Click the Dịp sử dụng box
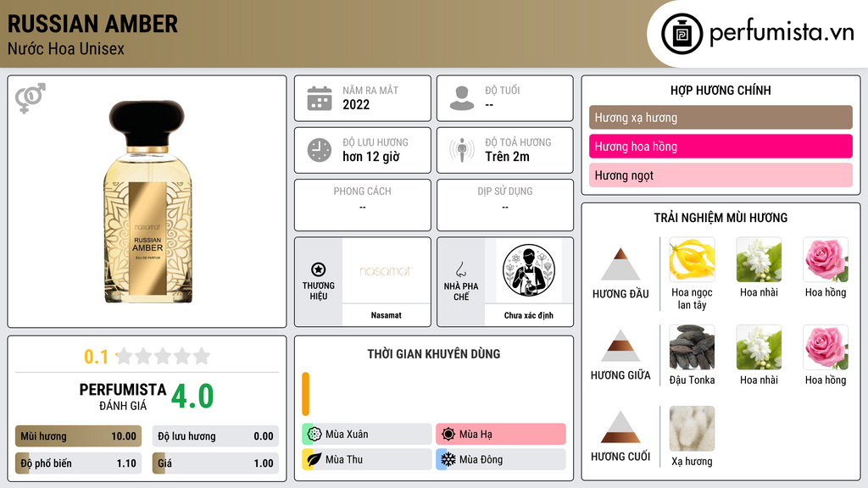868x488 pixels. [x=505, y=205]
